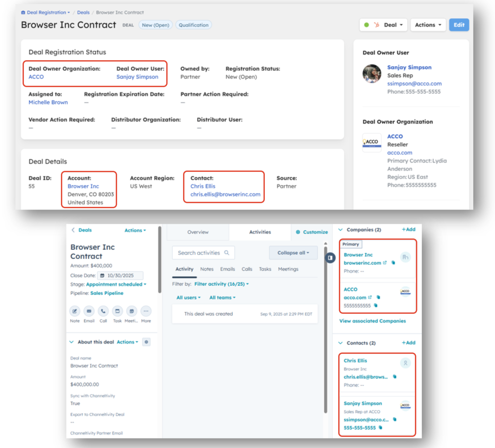Copy Sanjay phone 555-555-5555 with copy icon
The height and width of the screenshot is (448, 495).
pos(380,427)
